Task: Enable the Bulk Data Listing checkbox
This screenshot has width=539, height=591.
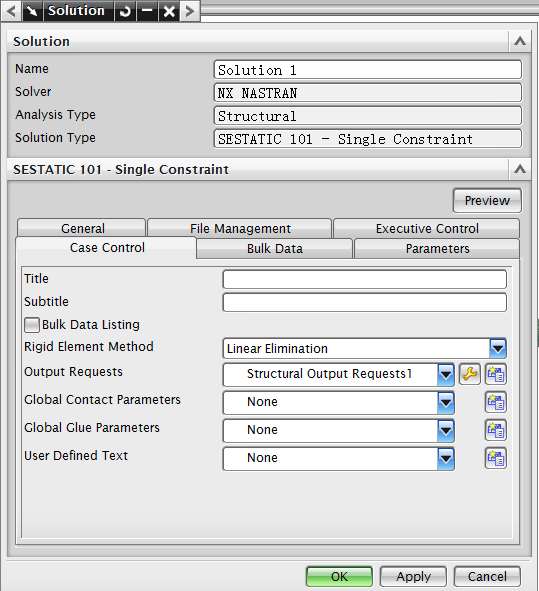Action: (x=32, y=325)
